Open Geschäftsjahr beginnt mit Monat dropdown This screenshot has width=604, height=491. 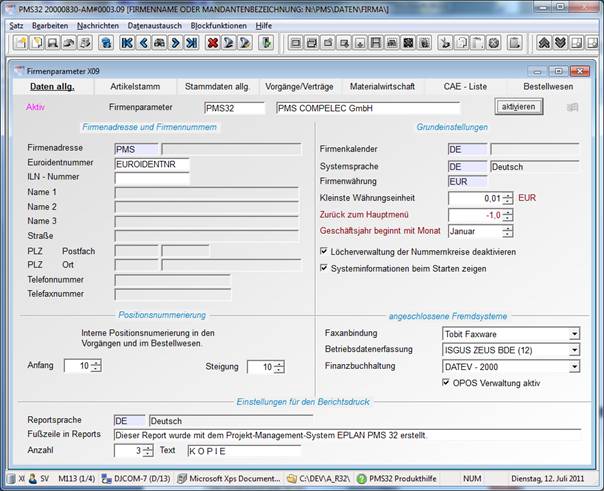point(508,231)
